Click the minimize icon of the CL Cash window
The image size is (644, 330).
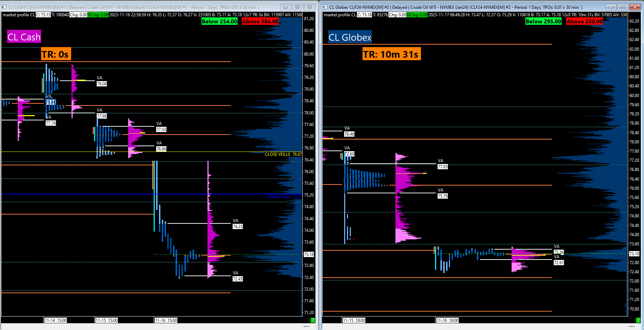tap(285, 7)
